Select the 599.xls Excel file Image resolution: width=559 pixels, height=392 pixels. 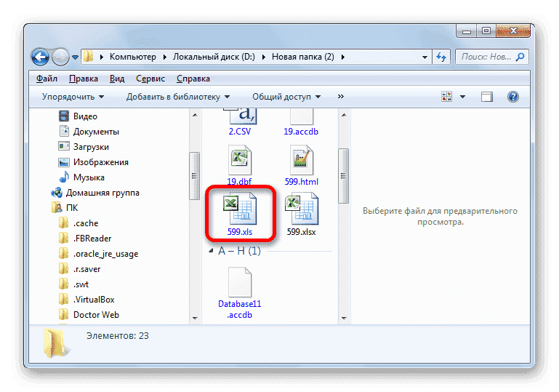click(240, 214)
